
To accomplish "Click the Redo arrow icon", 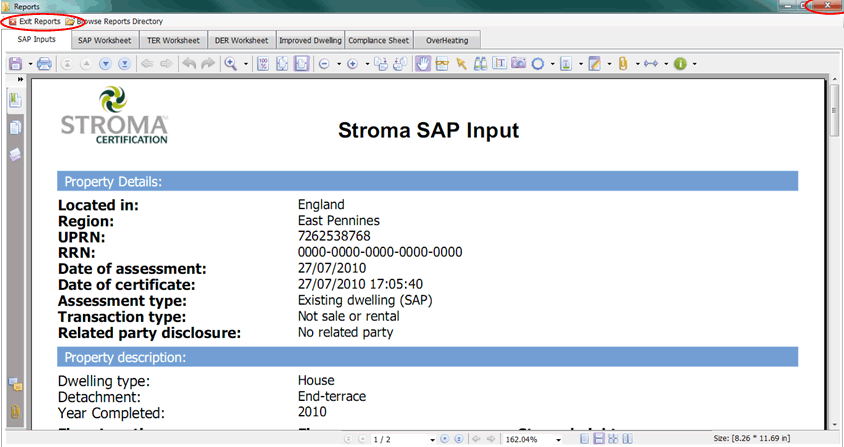I will [x=208, y=64].
